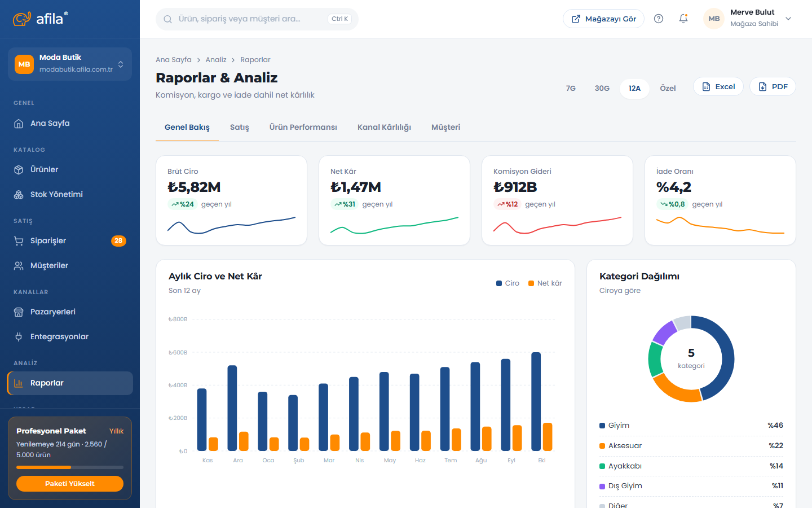This screenshot has width=812, height=508.
Task: Select the 30G time range
Action: click(602, 88)
